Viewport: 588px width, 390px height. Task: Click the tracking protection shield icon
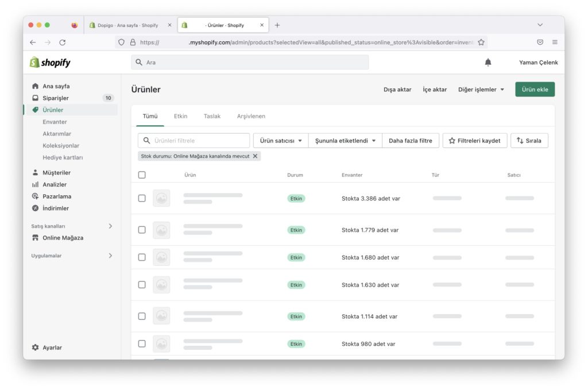(121, 43)
